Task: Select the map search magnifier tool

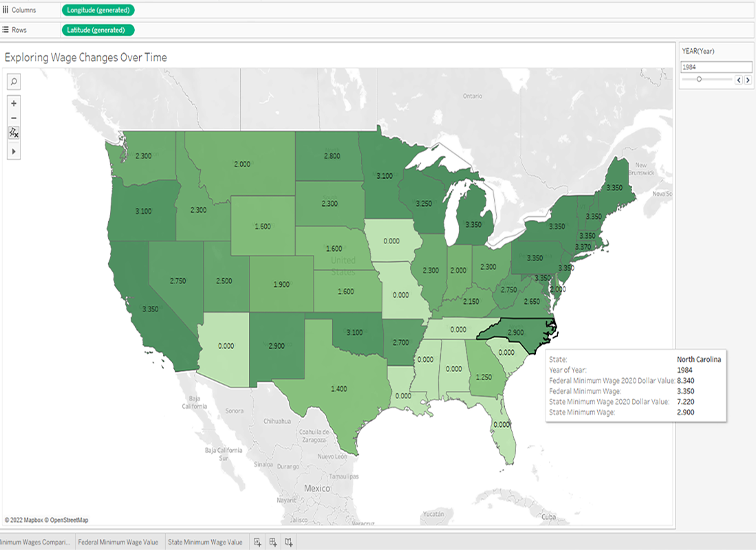Action: [14, 81]
